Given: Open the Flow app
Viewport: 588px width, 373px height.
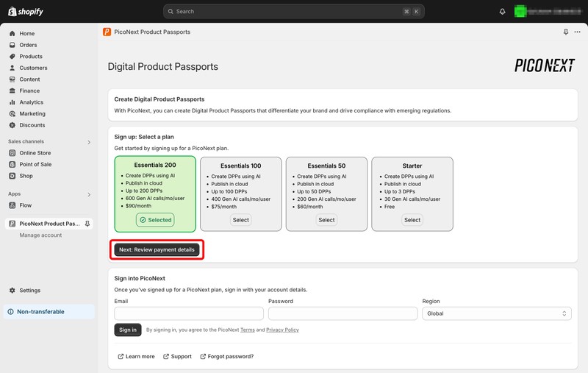Looking at the screenshot, I should coord(26,205).
